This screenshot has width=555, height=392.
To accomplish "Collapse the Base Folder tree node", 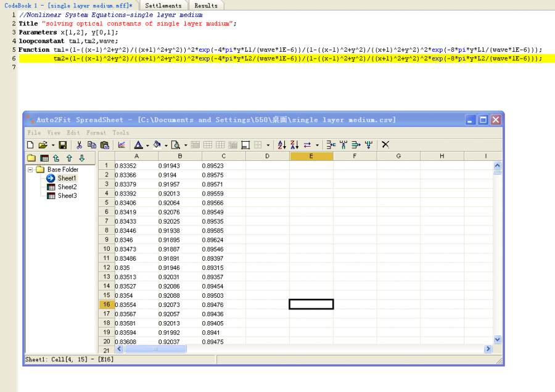I will coord(30,169).
